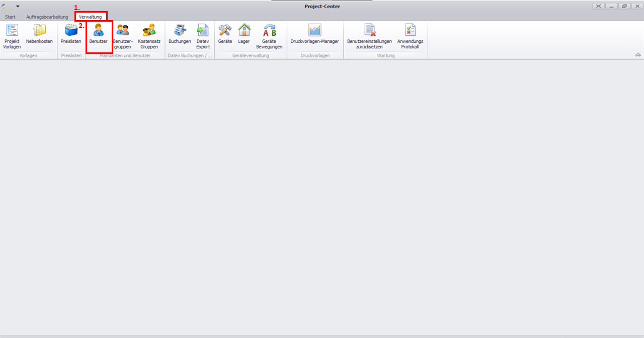The image size is (644, 338).
Task: Select the Verwaltung ribbon tab
Action: point(90,17)
